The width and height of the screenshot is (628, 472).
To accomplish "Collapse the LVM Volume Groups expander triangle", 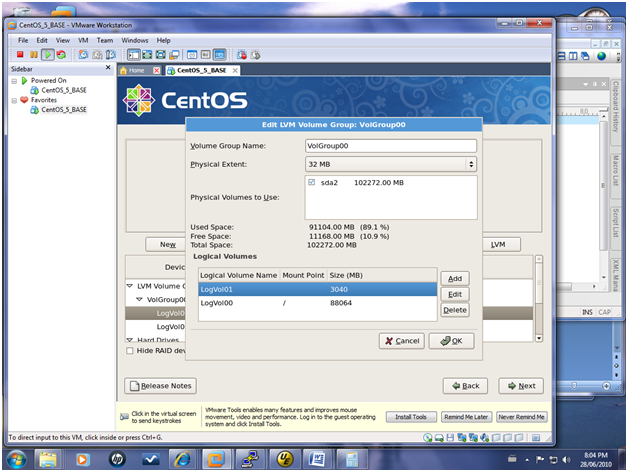I will coord(129,286).
